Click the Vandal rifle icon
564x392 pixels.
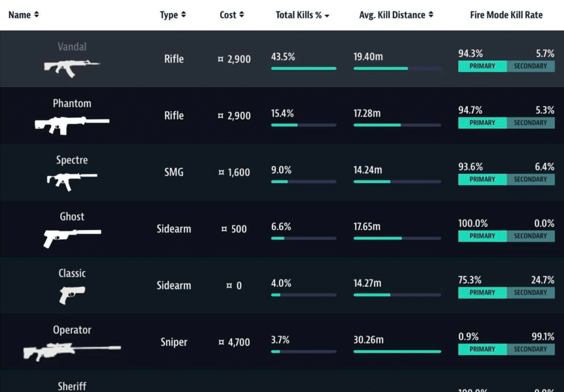pos(72,69)
